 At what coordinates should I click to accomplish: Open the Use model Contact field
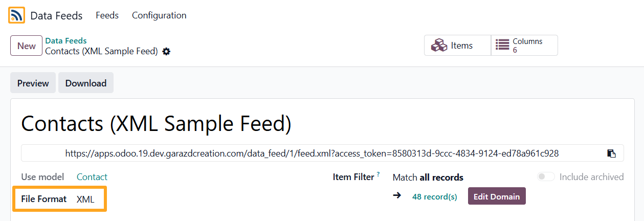92,177
